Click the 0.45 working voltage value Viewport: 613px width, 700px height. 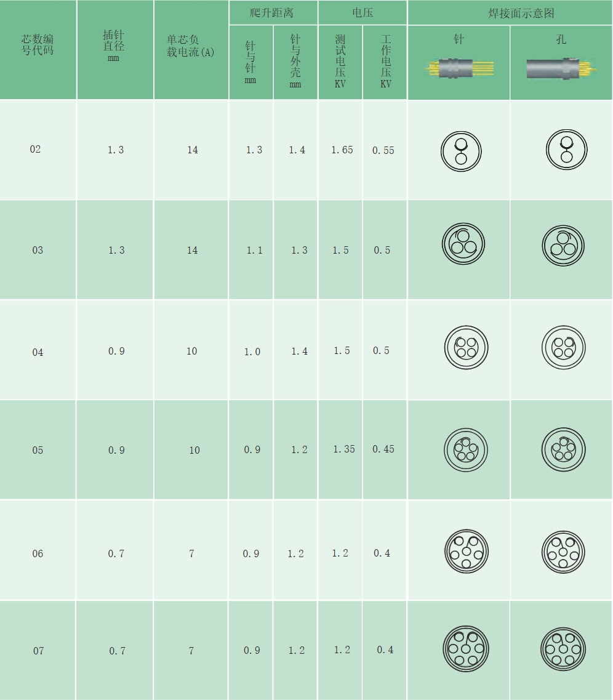(383, 449)
